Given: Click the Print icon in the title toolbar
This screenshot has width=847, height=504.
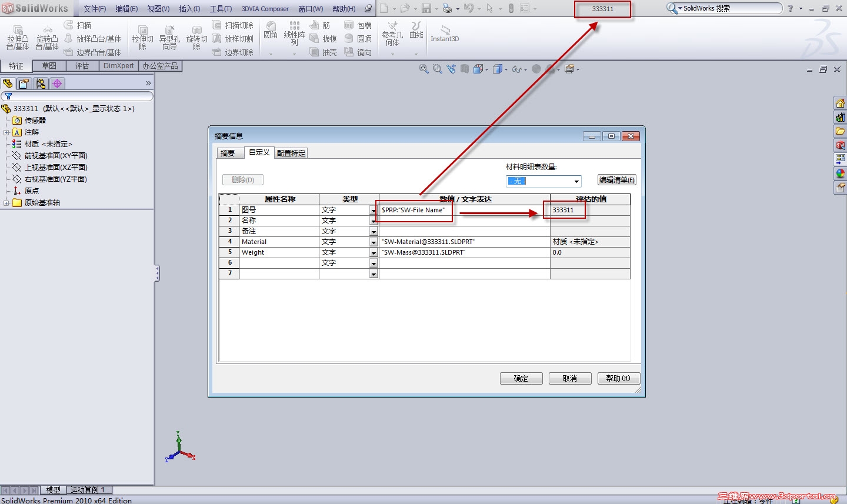Looking at the screenshot, I should click(x=447, y=8).
